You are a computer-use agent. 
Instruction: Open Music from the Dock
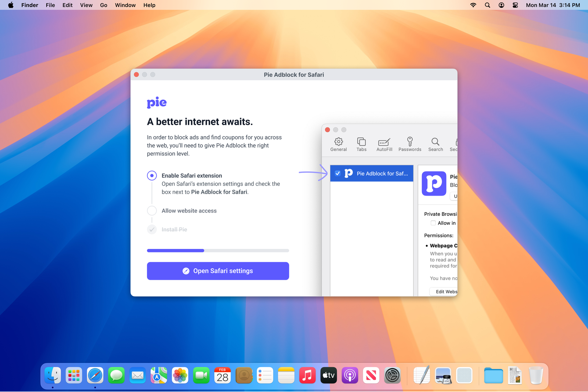coord(307,375)
